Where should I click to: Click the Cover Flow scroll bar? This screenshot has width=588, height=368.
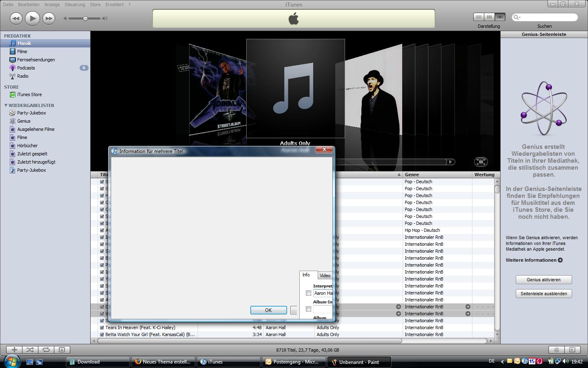coord(390,162)
